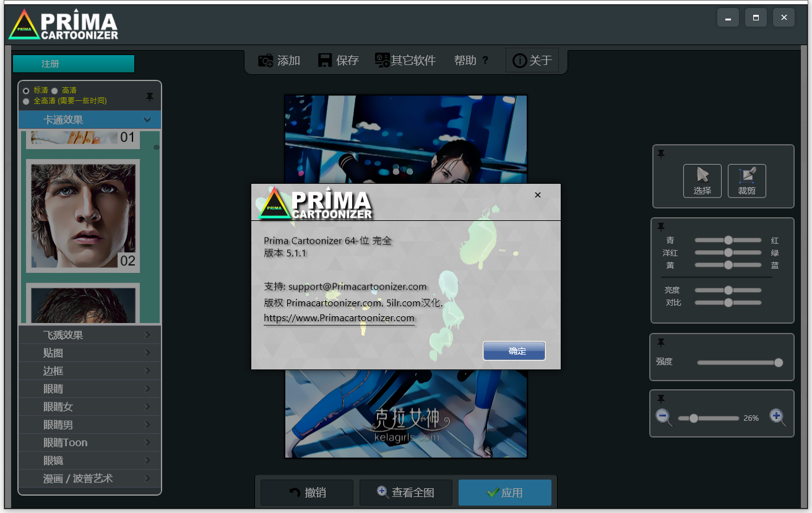Toggle the pin on the effects panel
The width and height of the screenshot is (812, 513).
(x=149, y=97)
